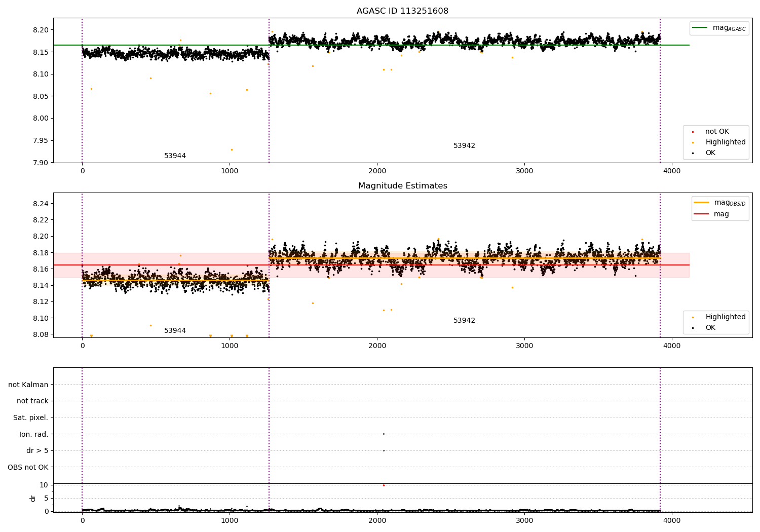Click the 'Ion. rad.' row label
Viewport: 760px width, 532px height.
pos(34,435)
